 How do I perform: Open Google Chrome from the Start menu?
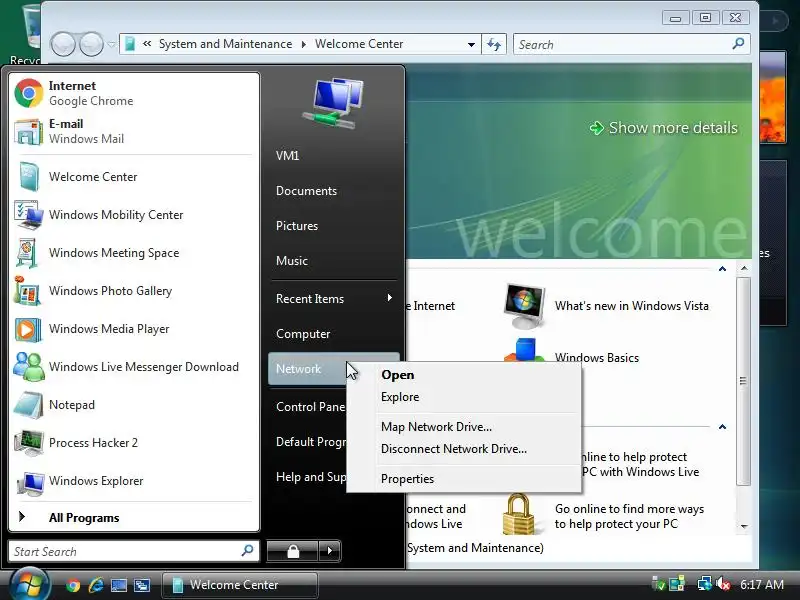tap(134, 93)
